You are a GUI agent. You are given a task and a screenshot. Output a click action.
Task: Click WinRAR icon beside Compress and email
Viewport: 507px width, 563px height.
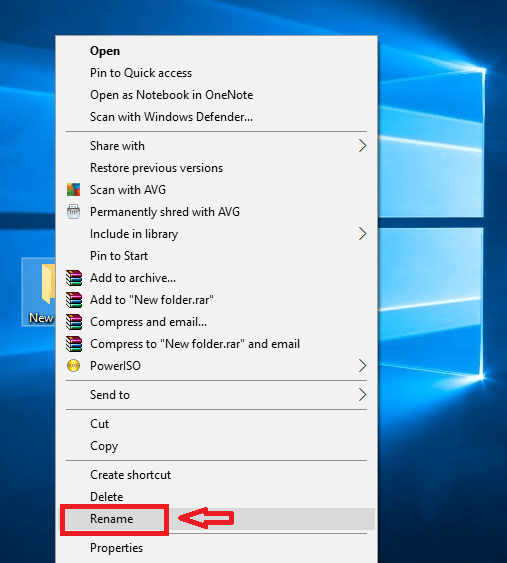[74, 322]
